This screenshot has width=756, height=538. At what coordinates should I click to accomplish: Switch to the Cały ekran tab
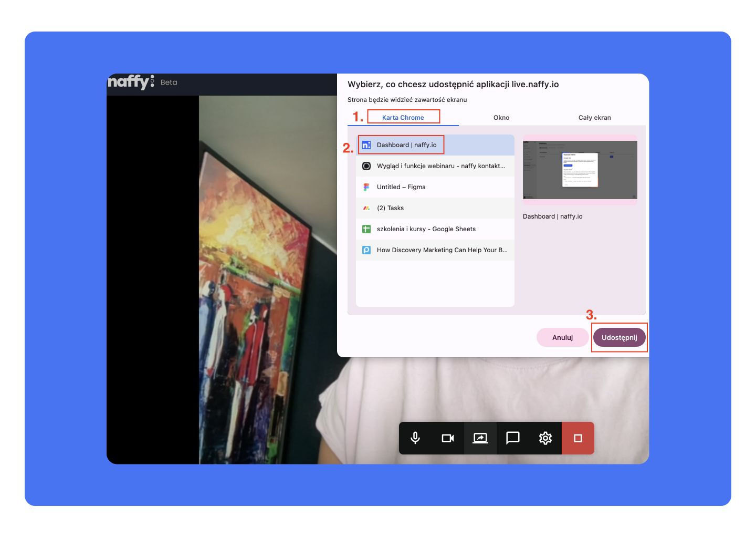[595, 117]
